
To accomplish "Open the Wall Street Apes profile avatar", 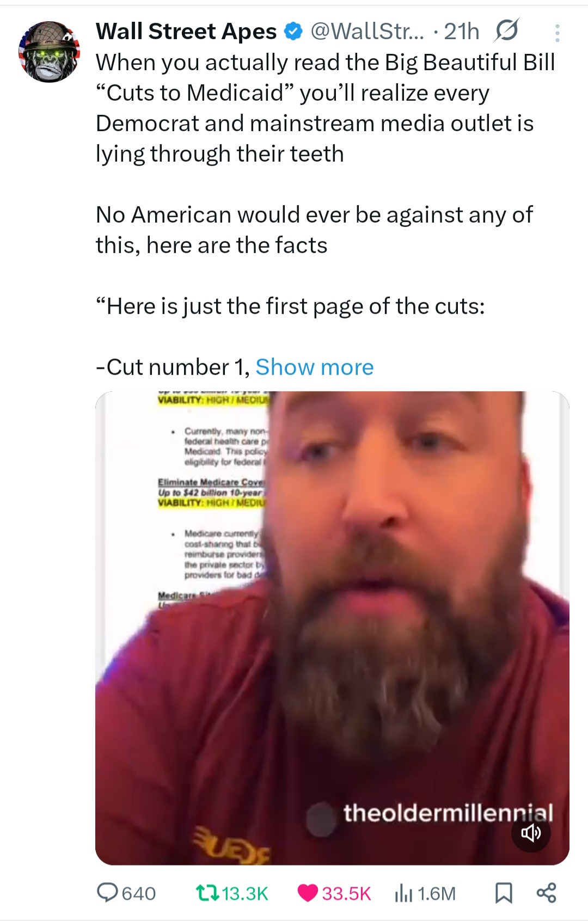I will (49, 52).
